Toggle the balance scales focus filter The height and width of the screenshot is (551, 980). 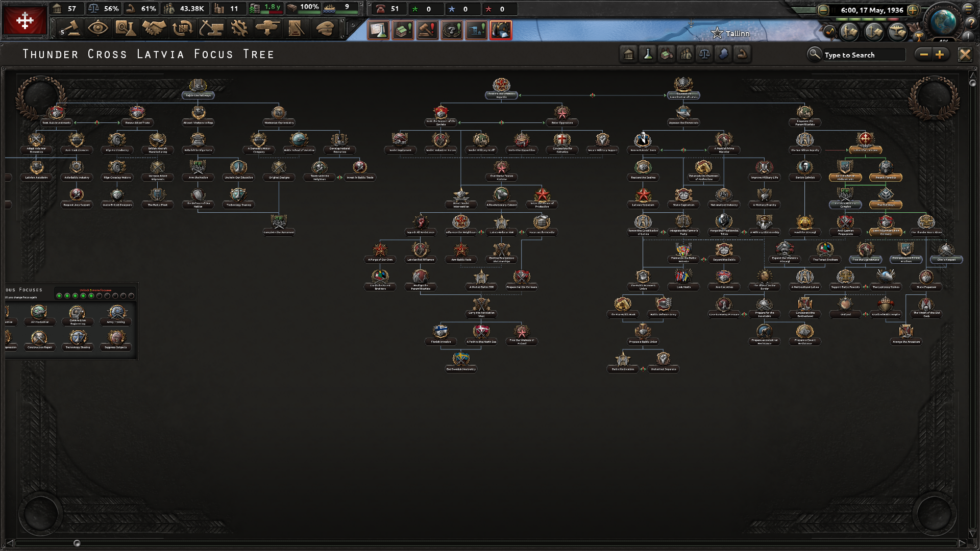coord(704,54)
